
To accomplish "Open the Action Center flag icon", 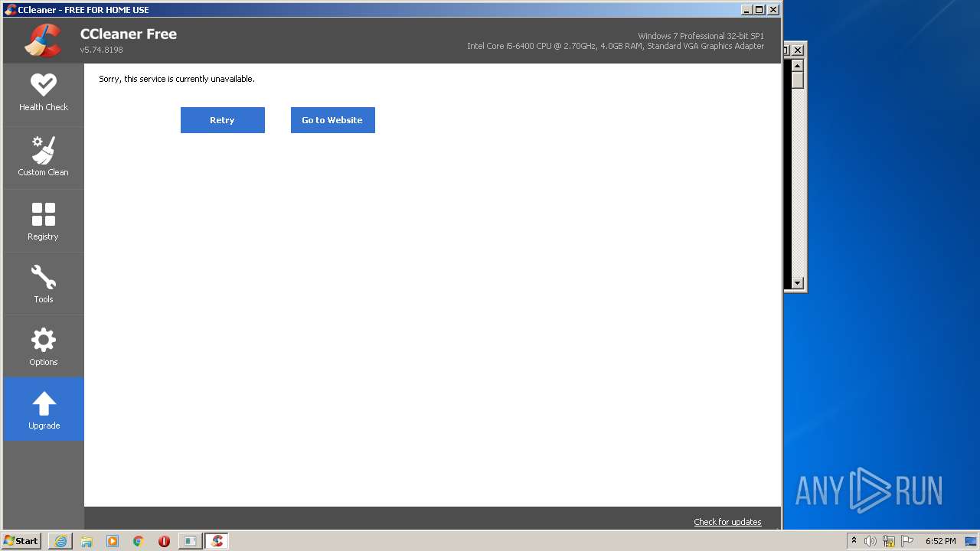I will coord(907,541).
